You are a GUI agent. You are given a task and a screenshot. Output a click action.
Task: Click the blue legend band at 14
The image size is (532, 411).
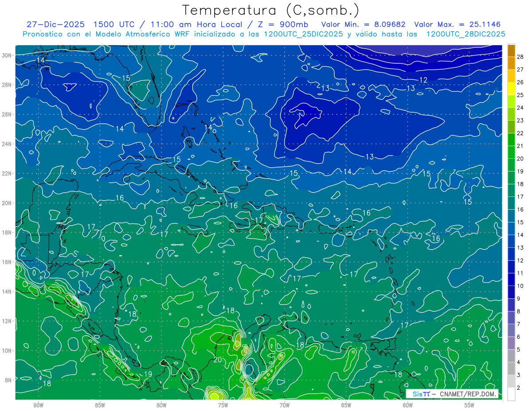click(x=511, y=229)
